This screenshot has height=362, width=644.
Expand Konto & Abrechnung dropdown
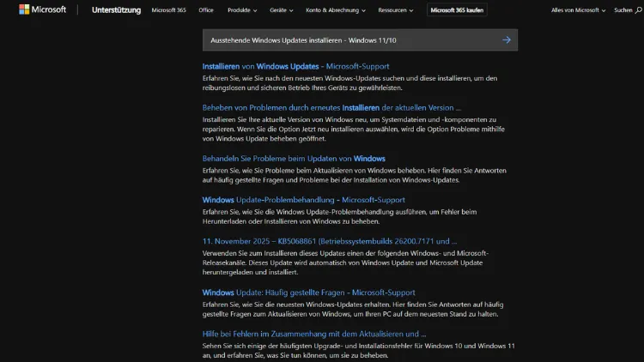pyautogui.click(x=336, y=10)
